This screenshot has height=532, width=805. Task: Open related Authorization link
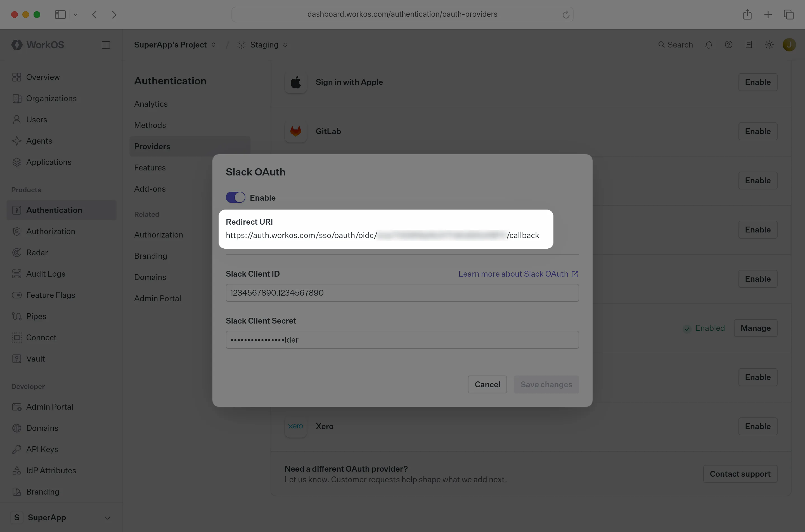(158, 235)
